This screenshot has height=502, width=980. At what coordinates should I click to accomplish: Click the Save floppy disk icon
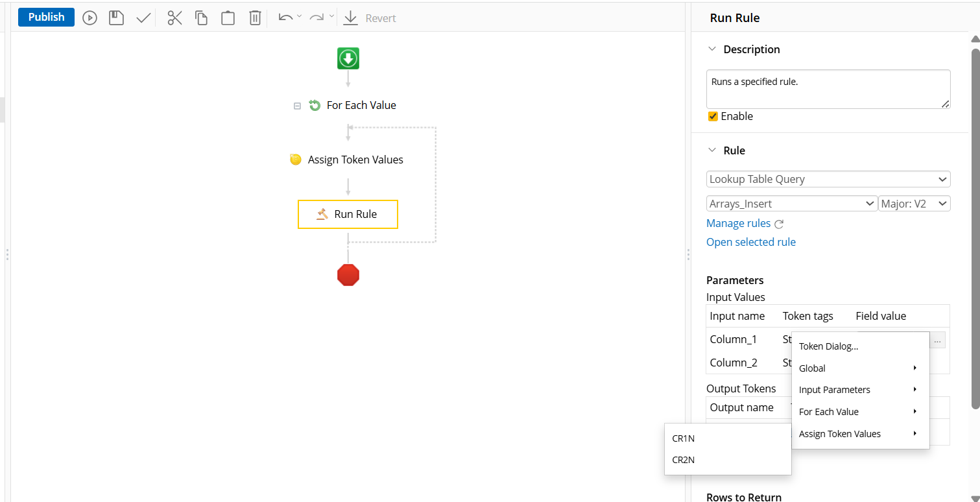[116, 18]
